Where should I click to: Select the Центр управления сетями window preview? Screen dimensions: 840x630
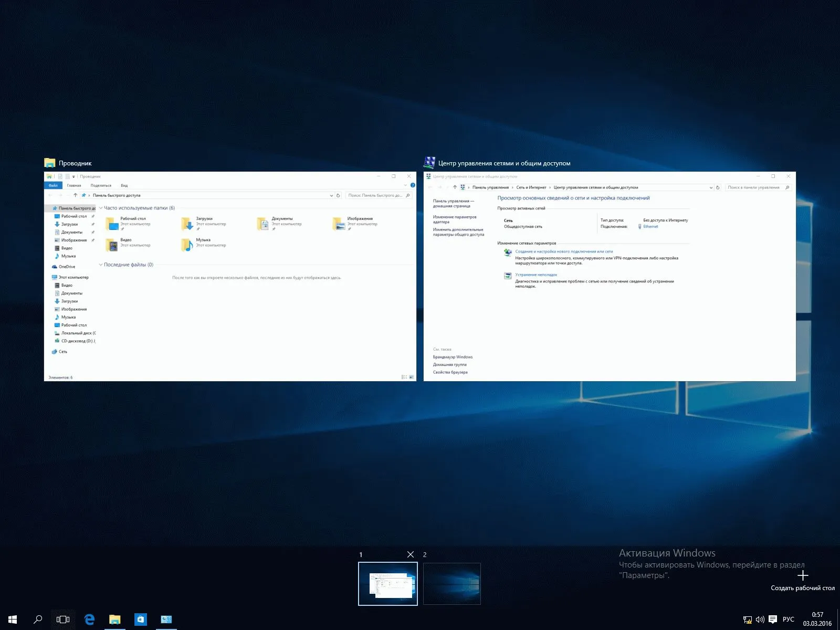(610, 276)
